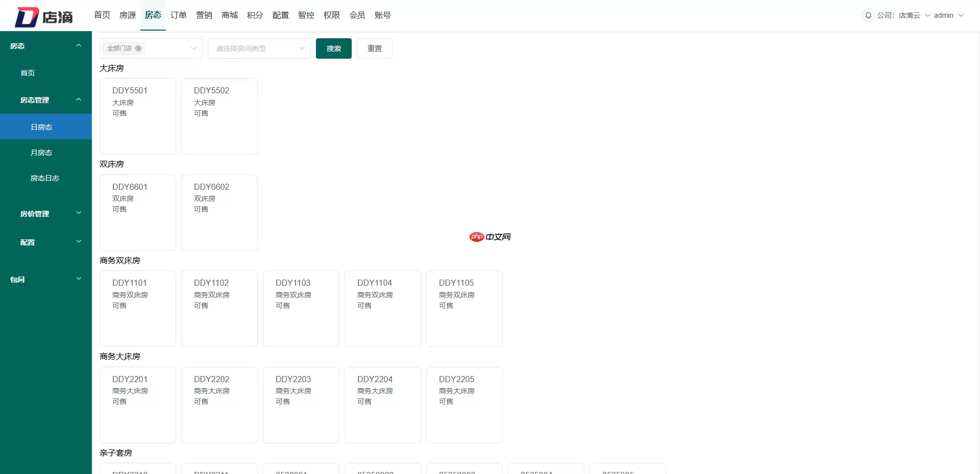The image size is (980, 474).
Task: Open the 智控 menu
Action: point(306,15)
